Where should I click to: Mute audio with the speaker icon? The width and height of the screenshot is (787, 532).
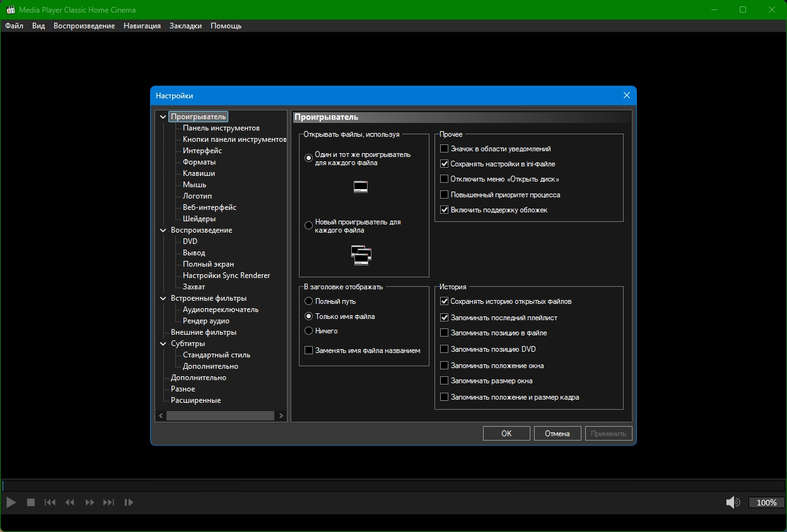click(x=732, y=502)
